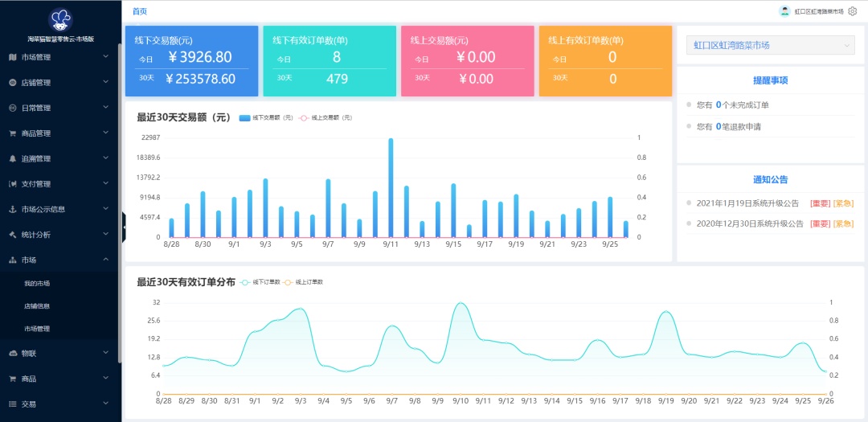Select the 首页 tab at top
Viewport: 868px width, 422px height.
[x=140, y=11]
